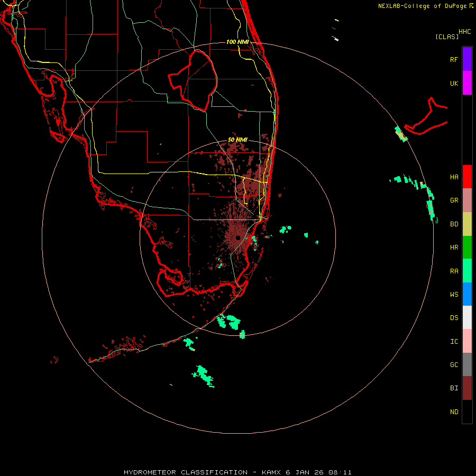Click the 'GC' legend label

click(x=454, y=365)
